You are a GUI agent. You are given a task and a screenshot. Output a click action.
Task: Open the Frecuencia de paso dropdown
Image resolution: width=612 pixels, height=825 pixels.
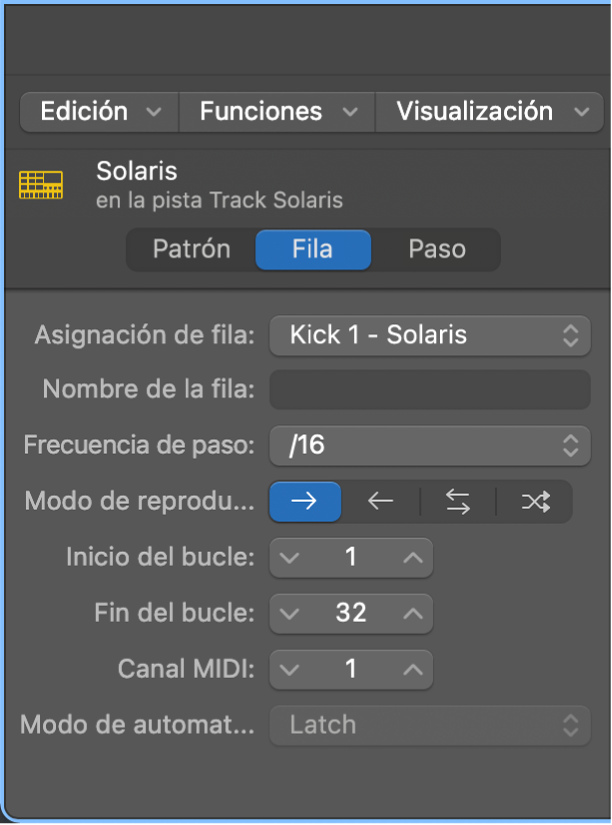tap(430, 445)
